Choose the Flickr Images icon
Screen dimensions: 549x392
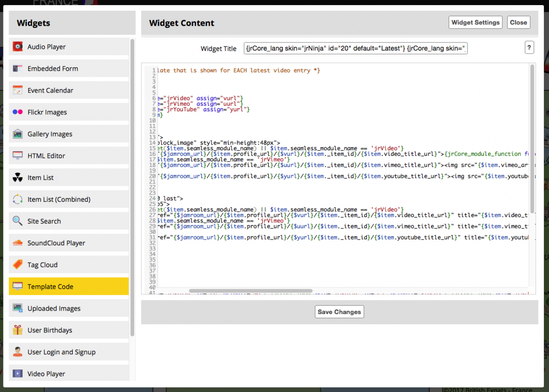click(x=18, y=112)
